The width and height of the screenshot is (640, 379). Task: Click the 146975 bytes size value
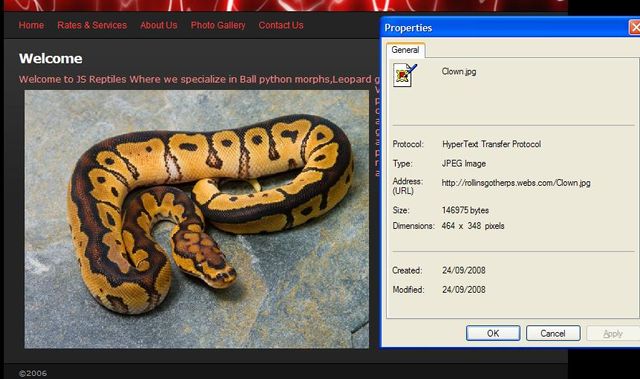tap(465, 210)
